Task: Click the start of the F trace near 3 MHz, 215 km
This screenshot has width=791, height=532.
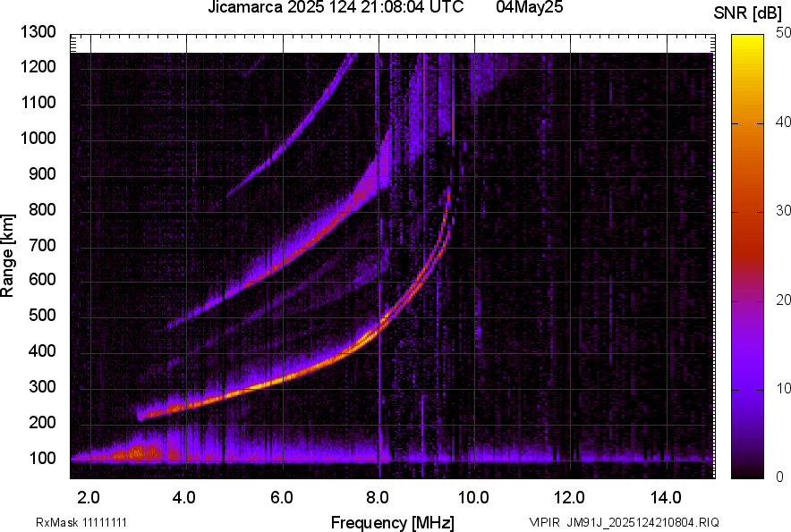Action: click(x=141, y=416)
